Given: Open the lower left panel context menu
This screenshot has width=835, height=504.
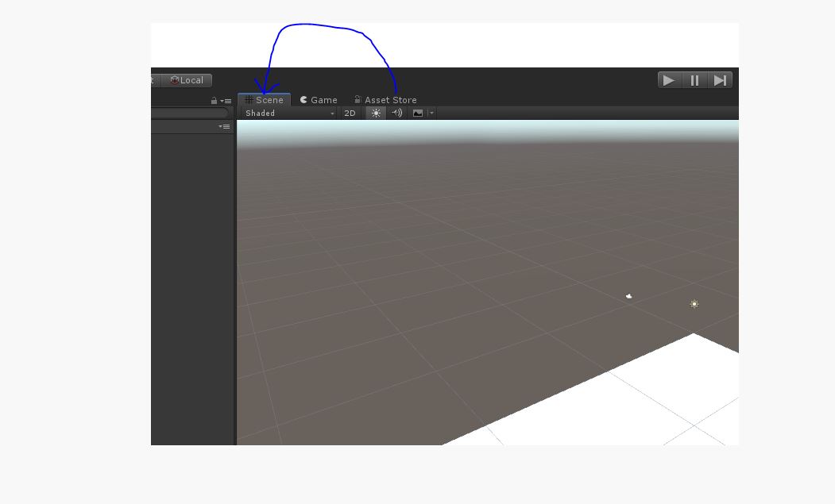Looking at the screenshot, I should 224,126.
